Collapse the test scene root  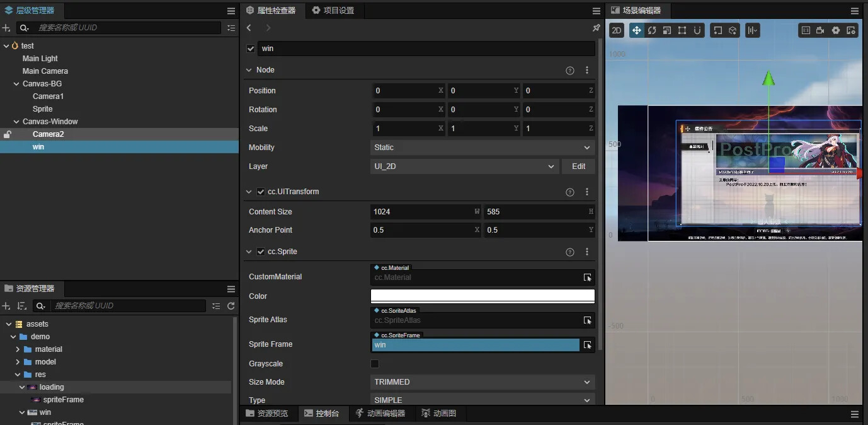click(6, 46)
